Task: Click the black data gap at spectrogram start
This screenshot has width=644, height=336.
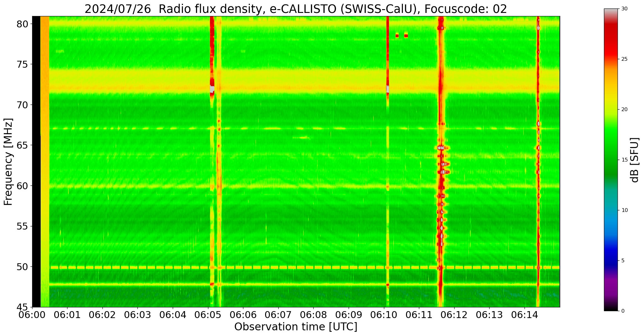Action: click(x=36, y=161)
